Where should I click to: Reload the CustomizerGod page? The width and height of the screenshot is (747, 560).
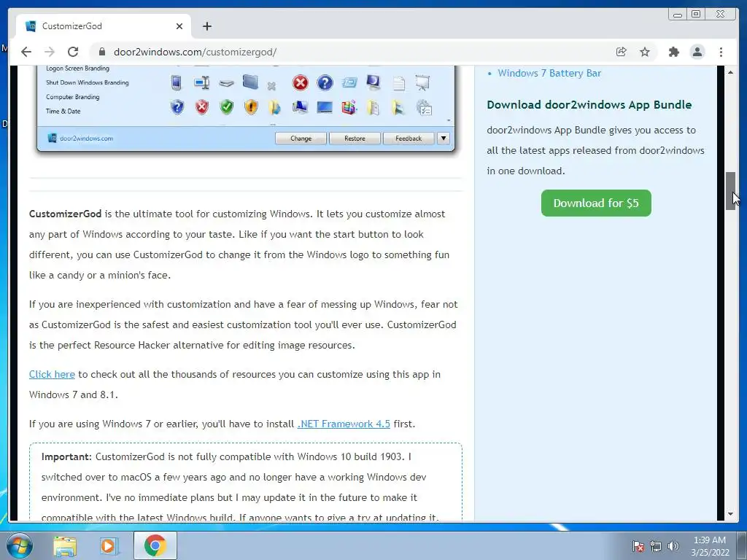coord(73,52)
